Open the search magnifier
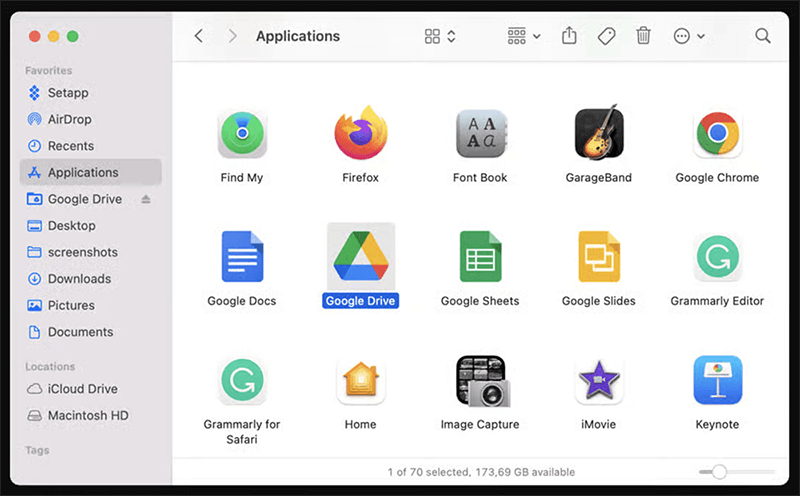 [x=763, y=36]
